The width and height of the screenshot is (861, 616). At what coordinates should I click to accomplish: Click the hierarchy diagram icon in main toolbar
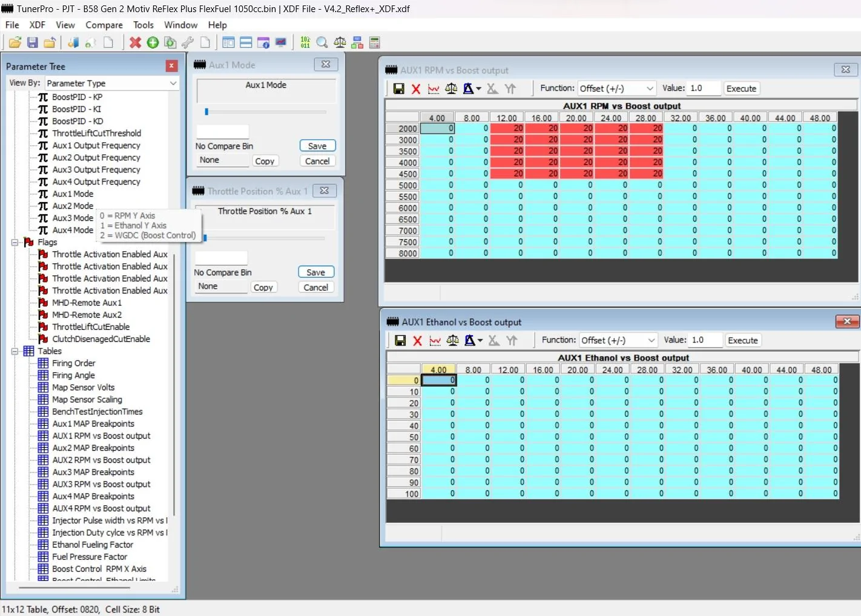click(x=357, y=42)
